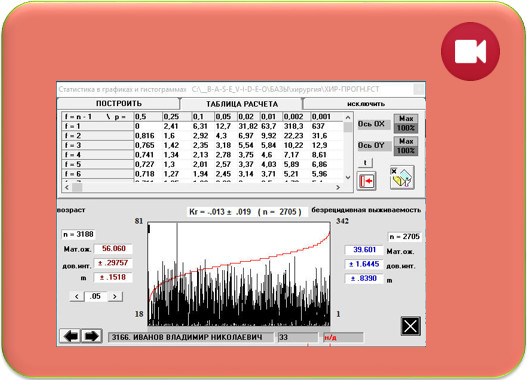Click the .05 significance value field
Image resolution: width=527 pixels, height=380 pixels.
coord(96,296)
